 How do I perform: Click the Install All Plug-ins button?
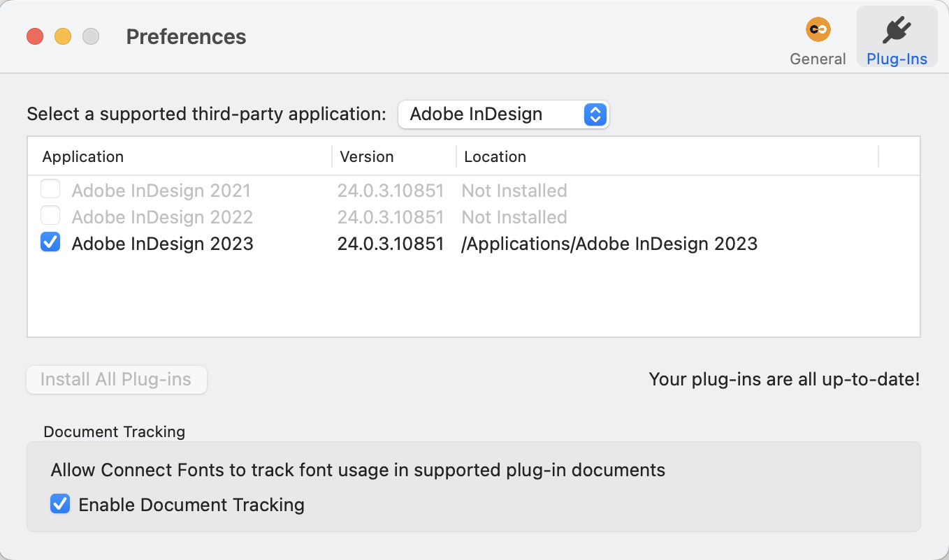pyautogui.click(x=117, y=380)
